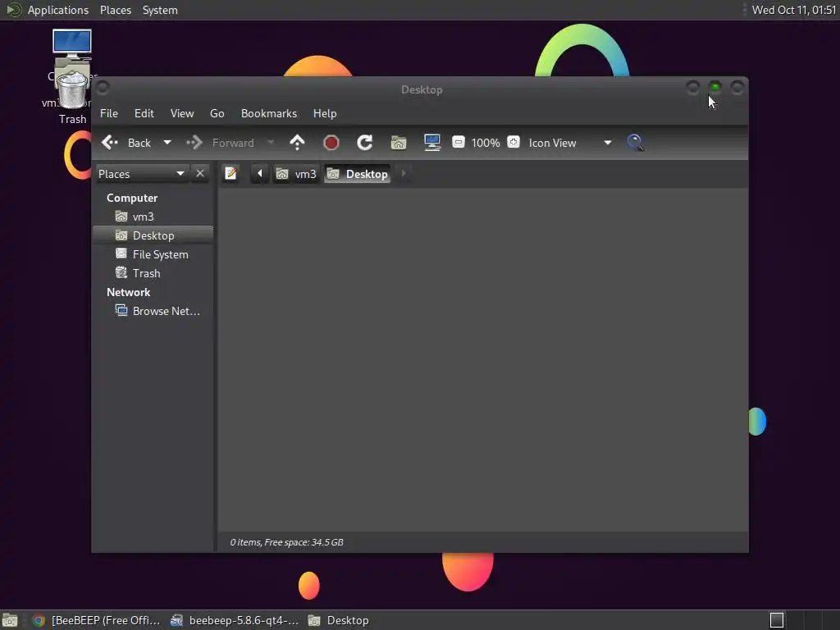
Task: Open Browse Network in the sidebar
Action: click(x=153, y=311)
